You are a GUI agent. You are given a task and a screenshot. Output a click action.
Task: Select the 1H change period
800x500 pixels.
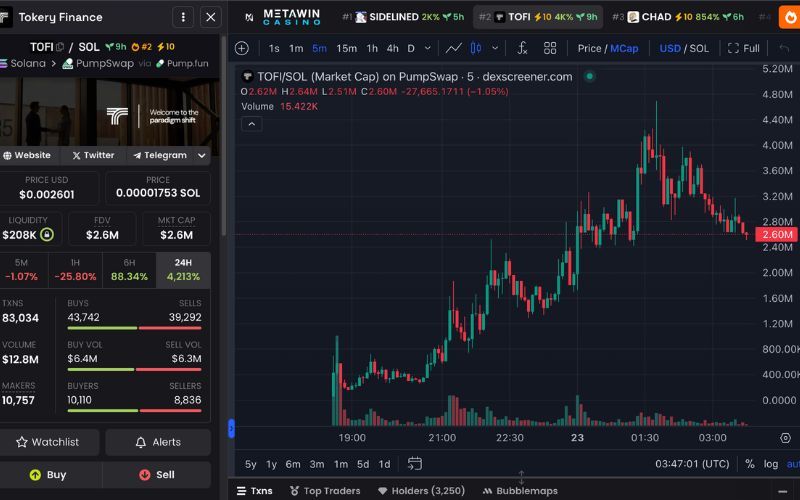[x=75, y=270]
